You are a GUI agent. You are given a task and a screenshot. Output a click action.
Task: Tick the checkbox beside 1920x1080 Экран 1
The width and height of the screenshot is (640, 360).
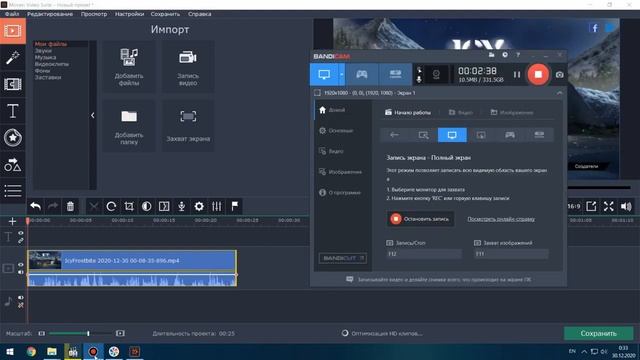point(317,93)
